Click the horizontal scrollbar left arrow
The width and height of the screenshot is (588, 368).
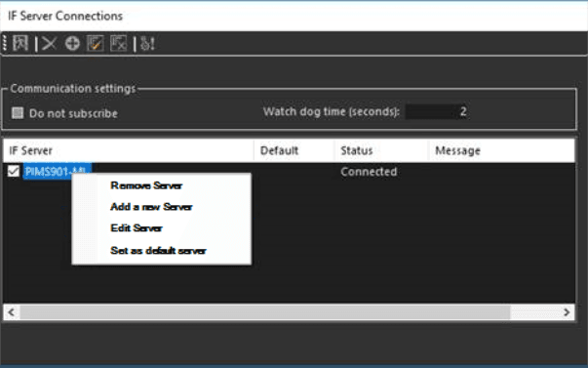[x=12, y=312]
